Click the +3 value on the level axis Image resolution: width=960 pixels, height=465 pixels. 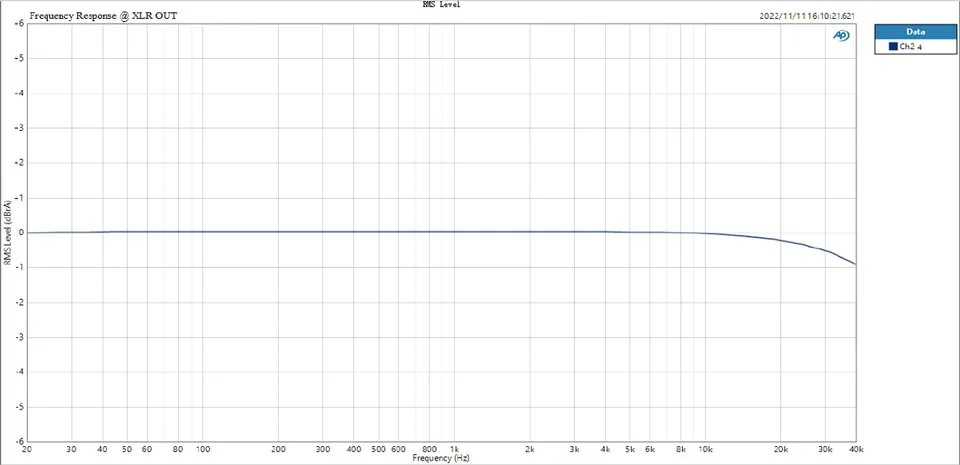click(19, 128)
